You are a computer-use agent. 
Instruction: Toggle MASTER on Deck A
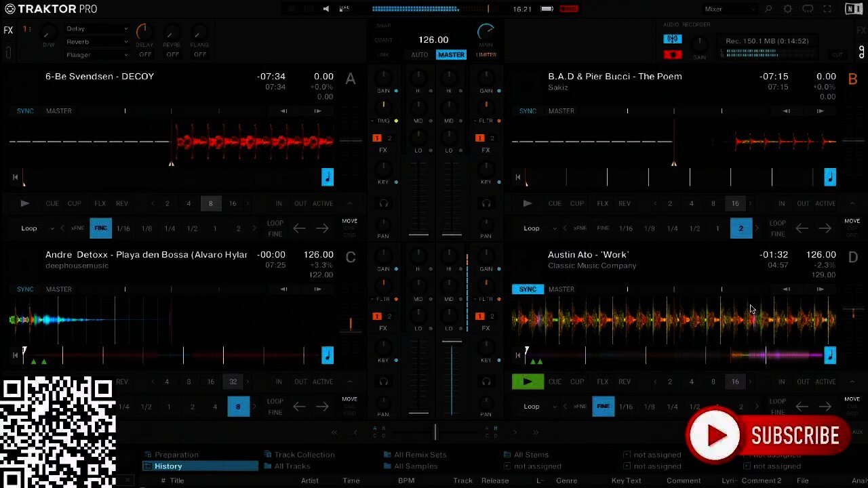point(59,110)
